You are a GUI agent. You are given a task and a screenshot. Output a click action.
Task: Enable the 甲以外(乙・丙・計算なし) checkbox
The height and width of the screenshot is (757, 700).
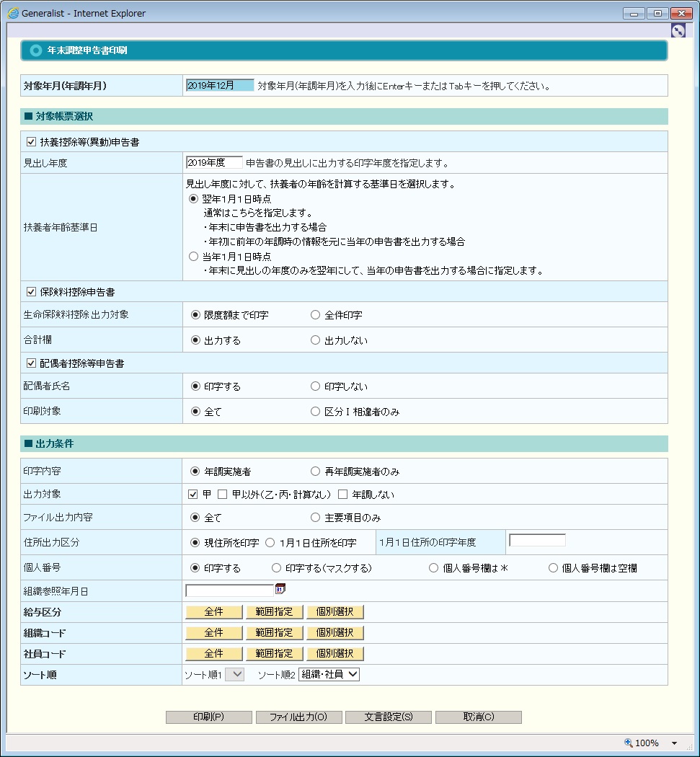pos(222,495)
